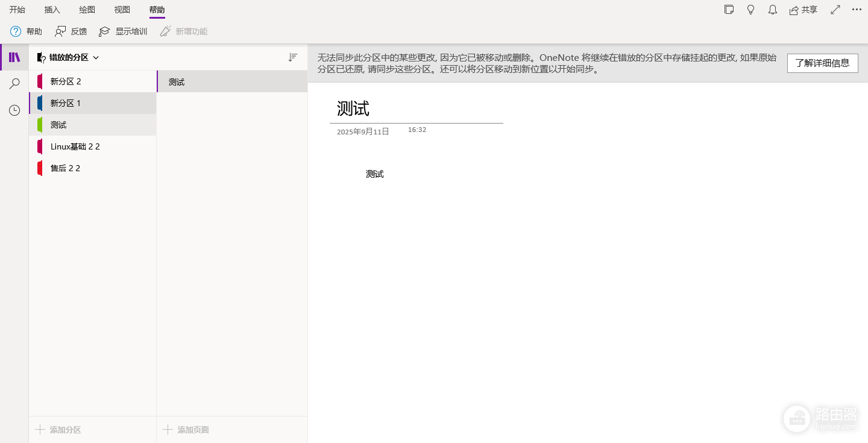Switch to the 开始 tab
The width and height of the screenshot is (868, 443).
coord(17,10)
